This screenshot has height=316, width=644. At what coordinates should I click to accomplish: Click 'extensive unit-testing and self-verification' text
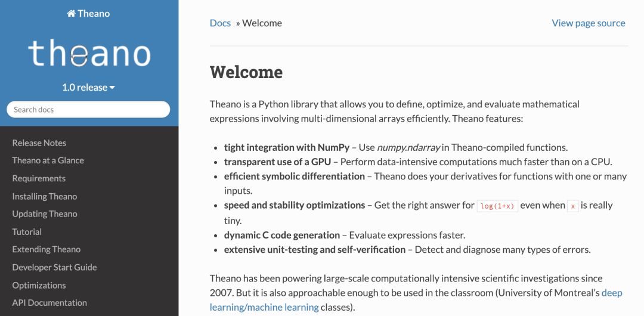tap(315, 249)
